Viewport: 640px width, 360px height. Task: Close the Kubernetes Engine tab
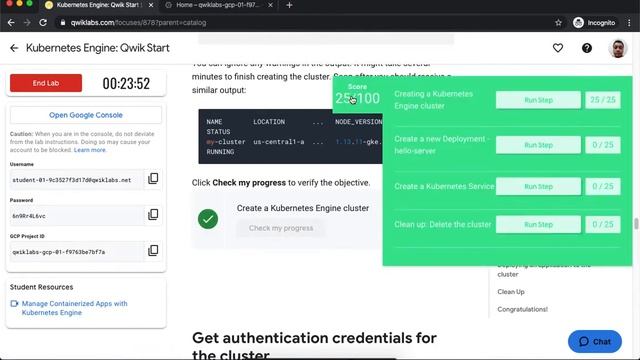[x=151, y=5]
